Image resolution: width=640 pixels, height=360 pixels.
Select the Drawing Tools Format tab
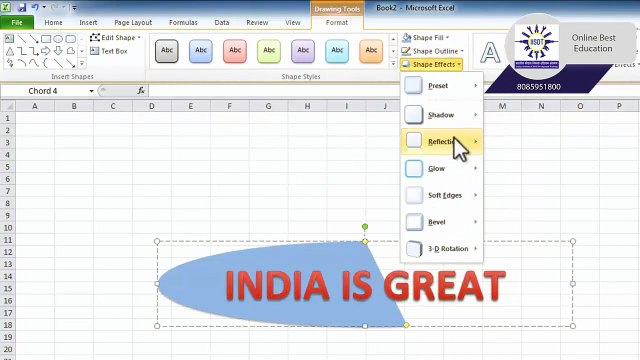pos(337,22)
